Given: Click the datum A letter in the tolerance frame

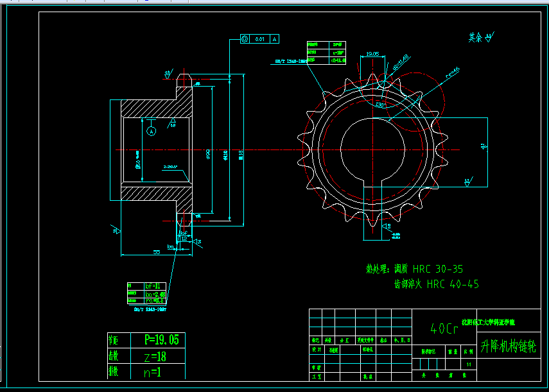Looking at the screenshot, I should pos(275,39).
